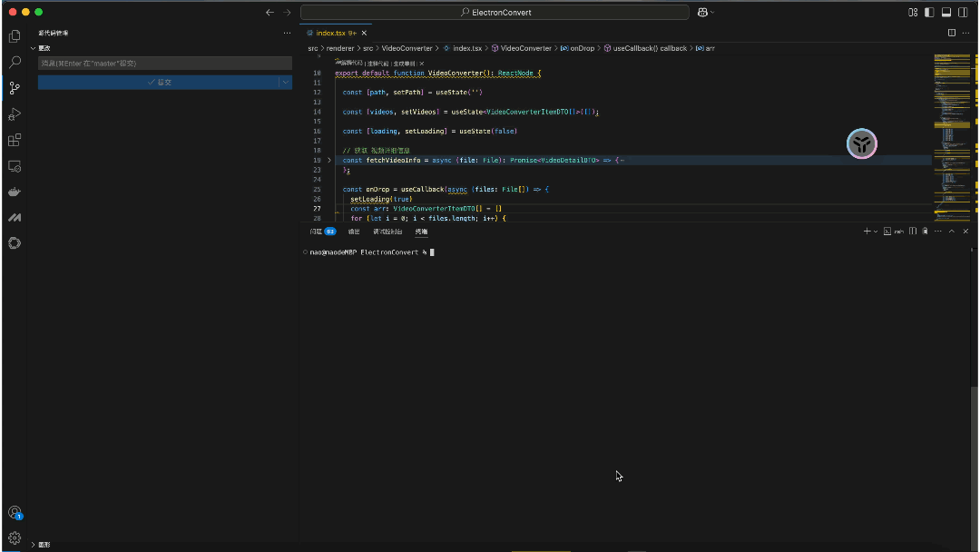Open the new terminal profile dropdown arrow
This screenshot has width=980, height=552.
tap(876, 232)
